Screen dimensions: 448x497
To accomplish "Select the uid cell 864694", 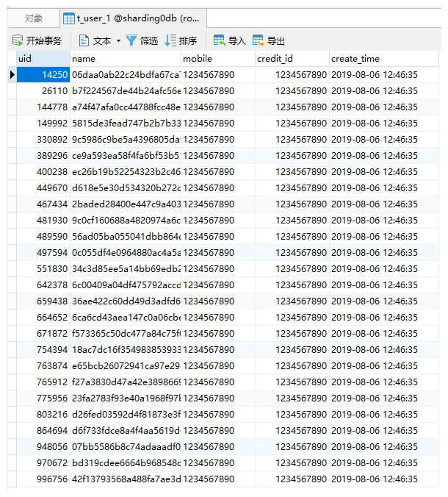I will pyautogui.click(x=43, y=430).
